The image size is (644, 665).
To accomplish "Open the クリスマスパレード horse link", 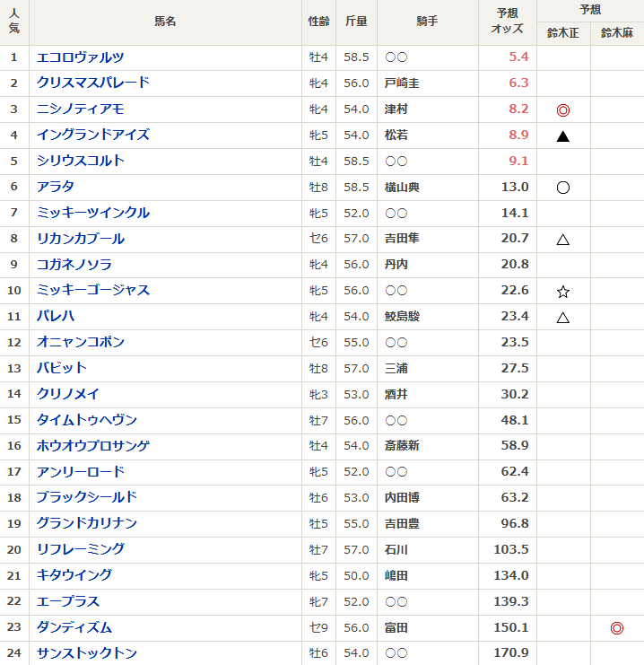I will (x=92, y=83).
